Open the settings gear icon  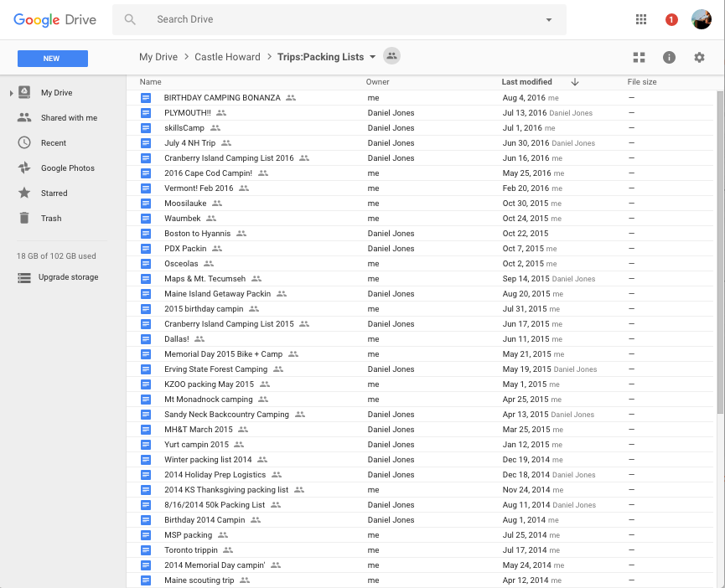[699, 57]
